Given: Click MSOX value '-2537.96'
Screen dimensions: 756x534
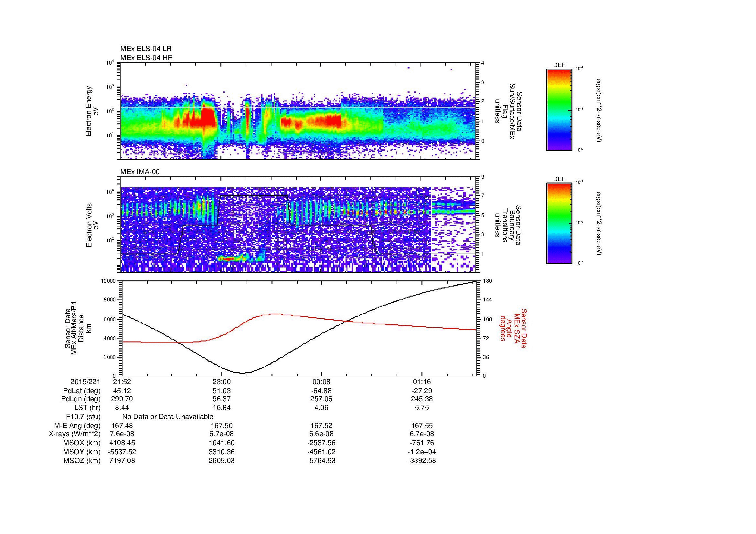Looking at the screenshot, I should 321,443.
